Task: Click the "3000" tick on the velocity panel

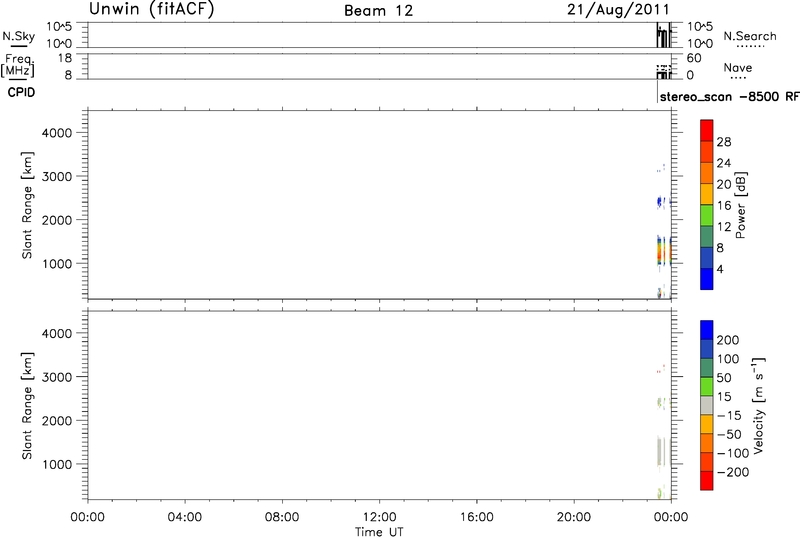Action: pyautogui.click(x=56, y=377)
